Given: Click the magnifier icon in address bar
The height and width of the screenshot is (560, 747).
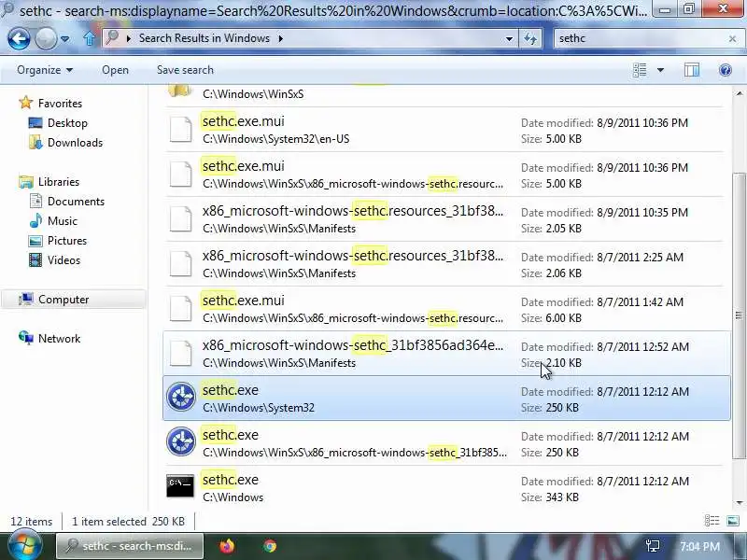Looking at the screenshot, I should tap(112, 37).
